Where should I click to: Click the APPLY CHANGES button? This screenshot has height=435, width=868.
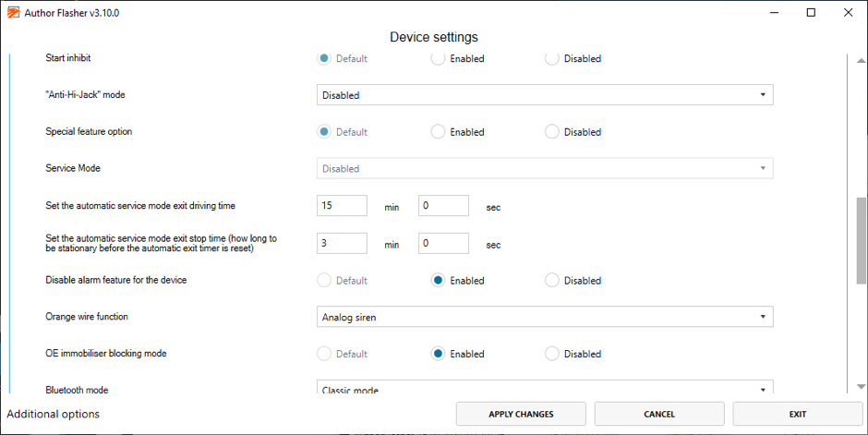click(x=521, y=414)
